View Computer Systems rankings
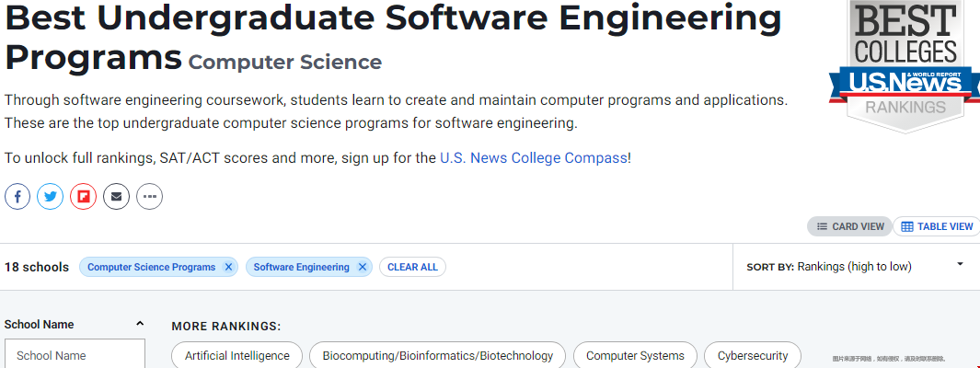Screen dimensions: 980x368 [635, 355]
